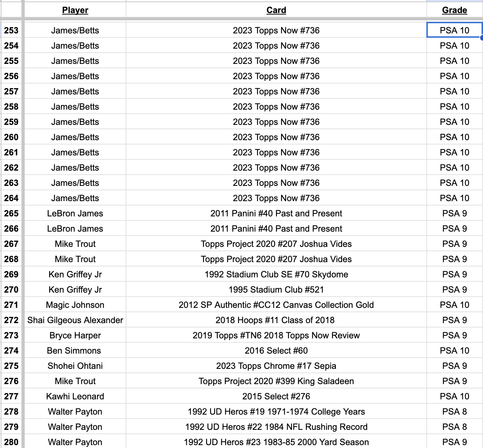Select row 253 via its row number
The height and width of the screenshot is (448, 483).
(x=11, y=30)
